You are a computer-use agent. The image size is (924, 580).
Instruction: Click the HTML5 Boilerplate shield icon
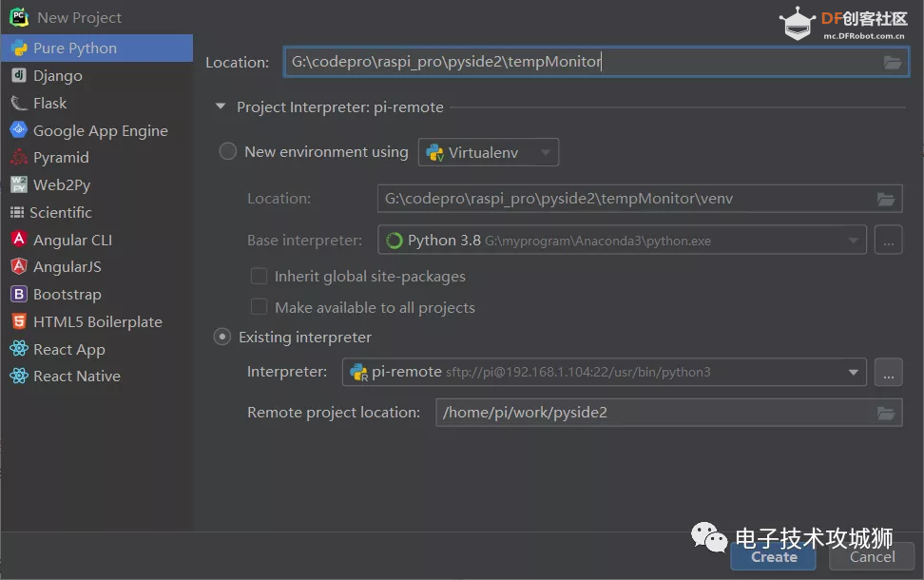[19, 321]
